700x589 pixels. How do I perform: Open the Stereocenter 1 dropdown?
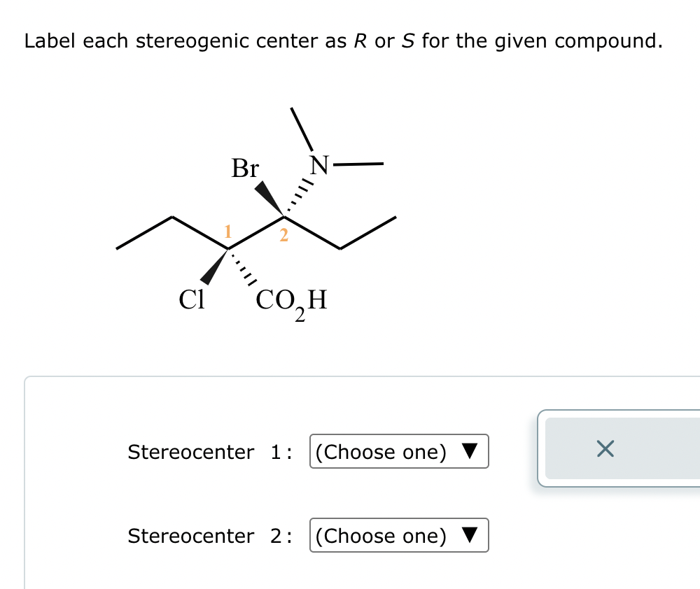click(399, 452)
